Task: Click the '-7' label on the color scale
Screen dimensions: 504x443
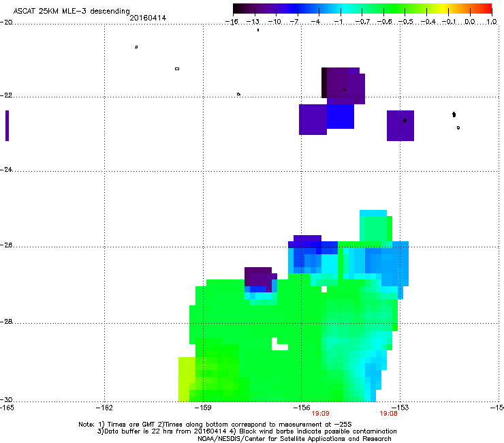Action: [294, 22]
